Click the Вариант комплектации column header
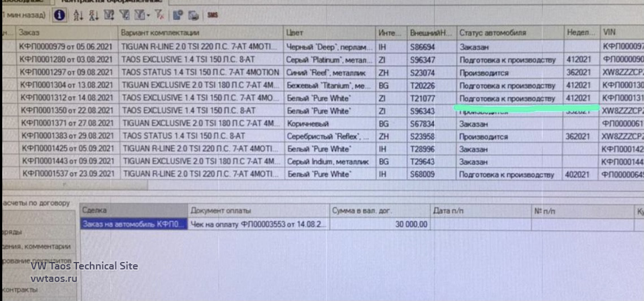The height and width of the screenshot is (301, 644). point(201,33)
